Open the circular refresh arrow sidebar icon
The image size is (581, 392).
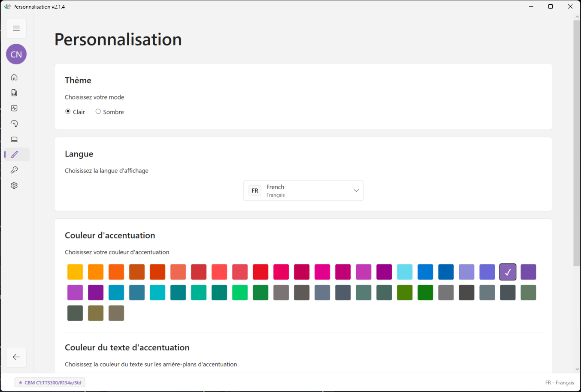[x=14, y=124]
